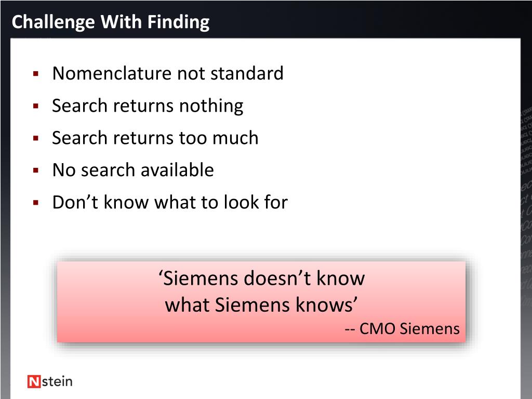Screen dimensions: 532x399
Task: Click the red bullet before 'Search returns too much'
Action: pos(36,138)
